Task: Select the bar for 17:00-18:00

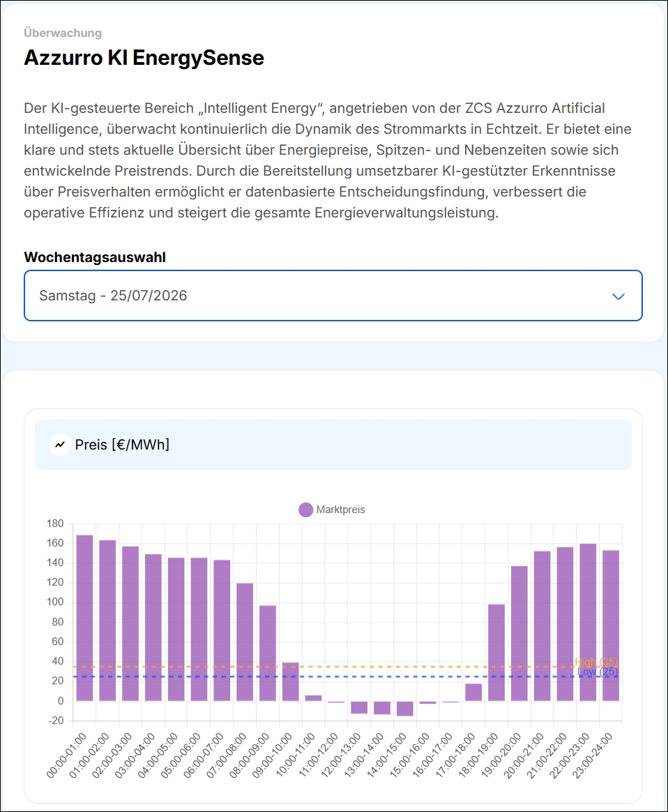Action: point(473,692)
